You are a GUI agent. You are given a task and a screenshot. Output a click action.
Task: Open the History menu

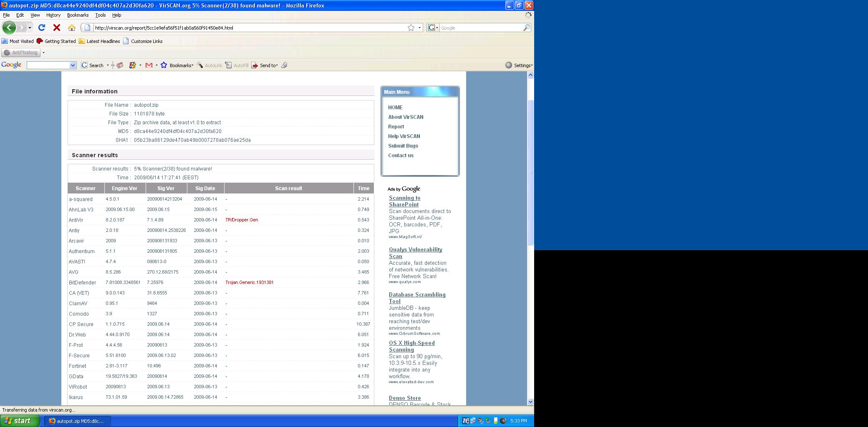pyautogui.click(x=53, y=15)
